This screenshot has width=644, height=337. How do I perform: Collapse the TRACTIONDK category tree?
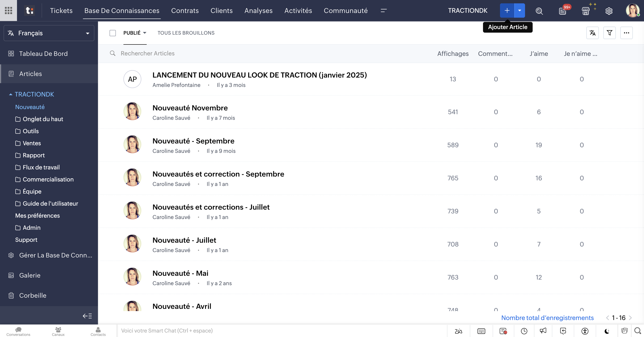pos(11,94)
